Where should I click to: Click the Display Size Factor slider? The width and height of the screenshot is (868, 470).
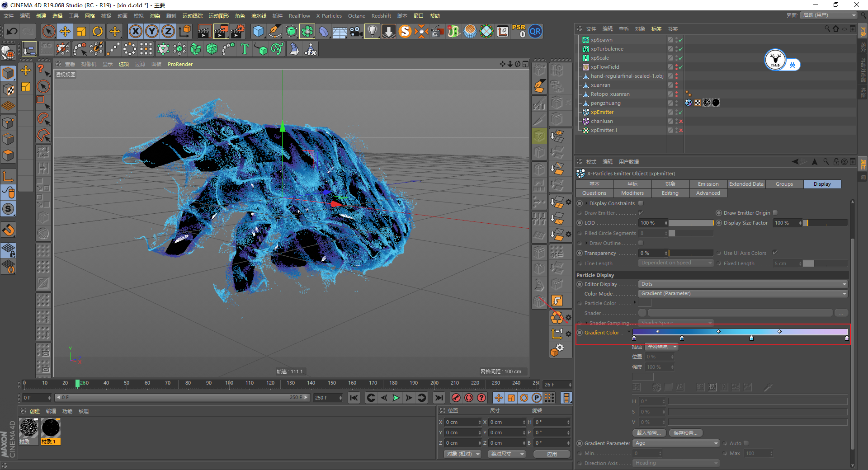(x=826, y=223)
